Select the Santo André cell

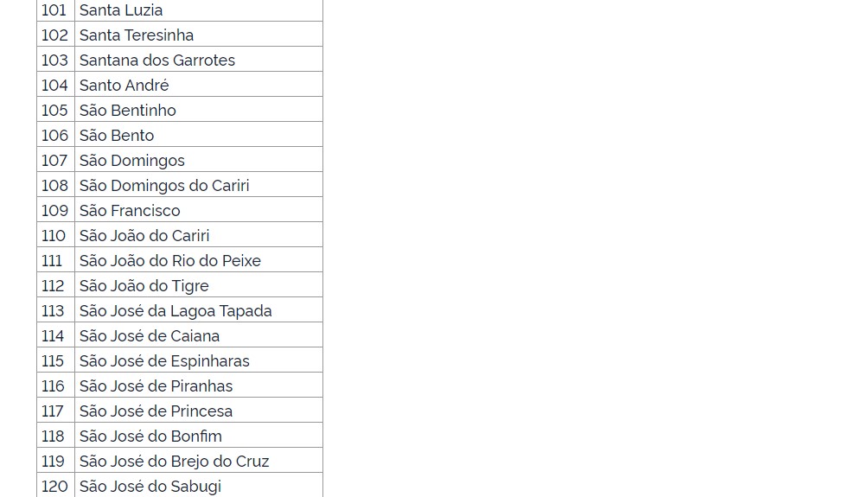(124, 86)
